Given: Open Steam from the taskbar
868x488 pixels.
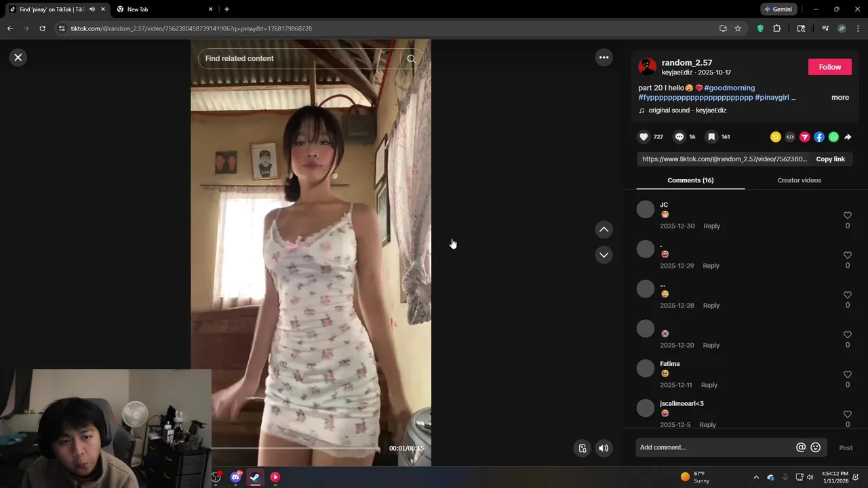Looking at the screenshot, I should [x=255, y=477].
